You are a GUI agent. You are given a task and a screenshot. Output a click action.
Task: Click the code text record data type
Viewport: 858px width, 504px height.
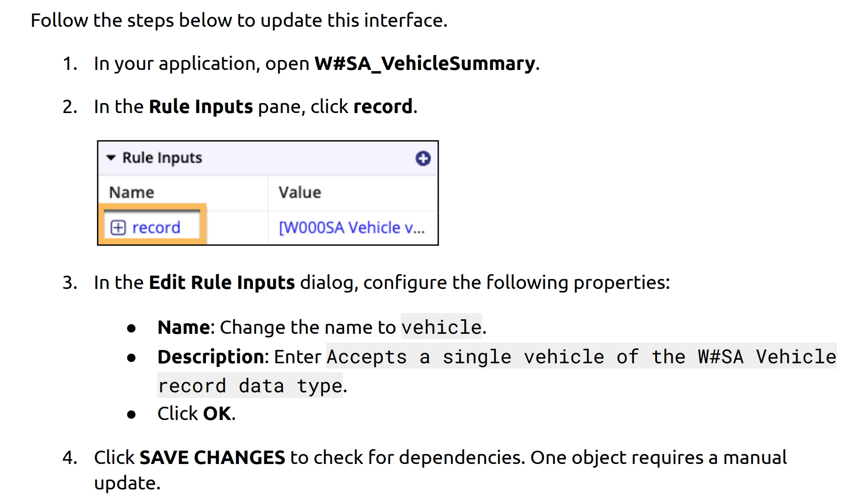[x=250, y=386]
